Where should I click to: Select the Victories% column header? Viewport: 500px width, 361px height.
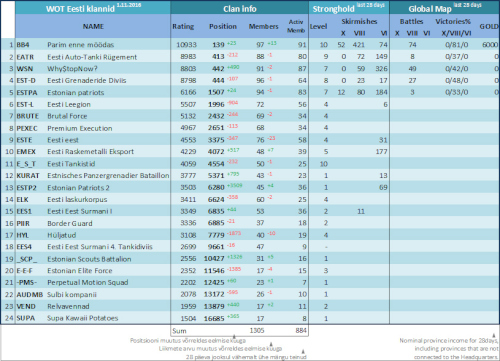pyautogui.click(x=453, y=21)
